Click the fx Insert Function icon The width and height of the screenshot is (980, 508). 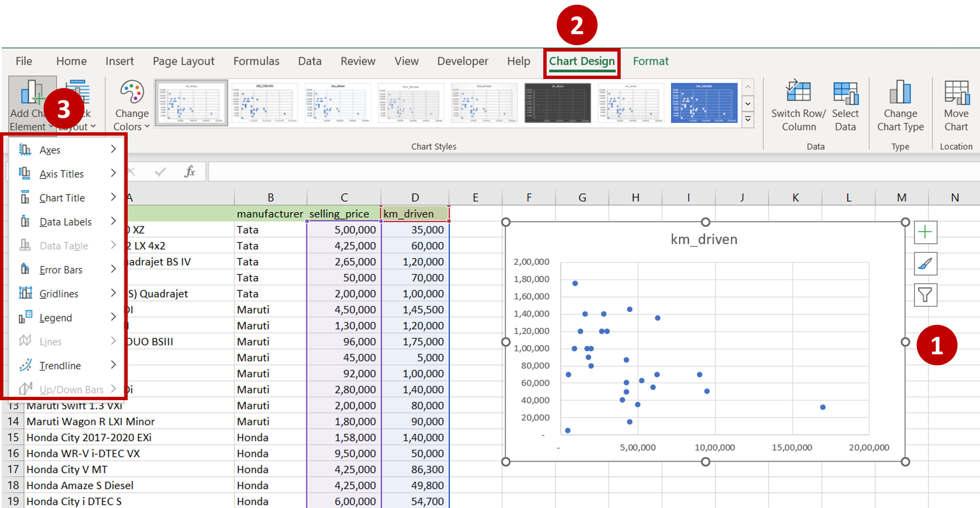[x=189, y=172]
